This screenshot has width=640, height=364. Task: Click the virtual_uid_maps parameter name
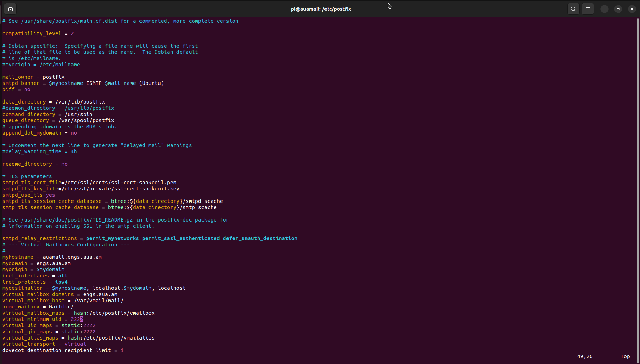point(27,325)
